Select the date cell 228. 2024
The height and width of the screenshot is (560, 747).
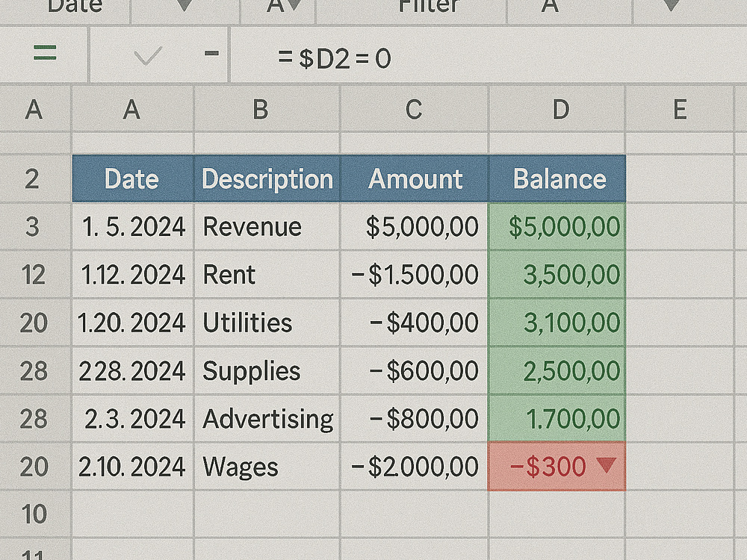pos(133,371)
